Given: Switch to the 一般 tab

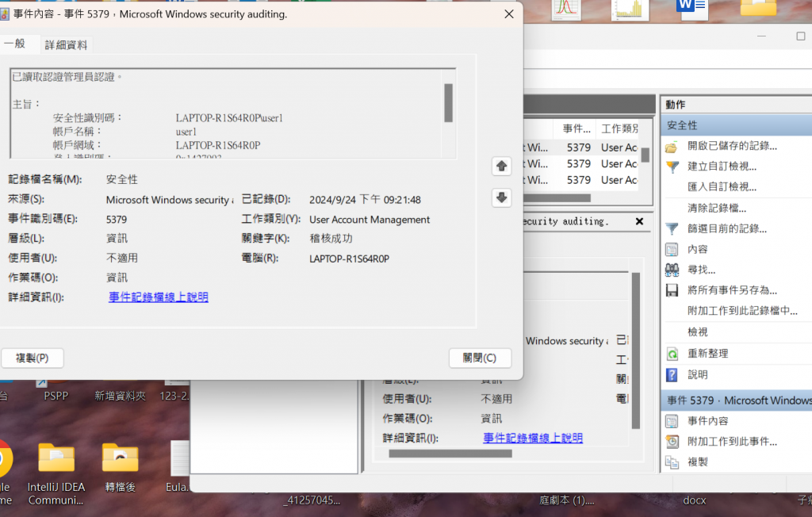Looking at the screenshot, I should 14,44.
